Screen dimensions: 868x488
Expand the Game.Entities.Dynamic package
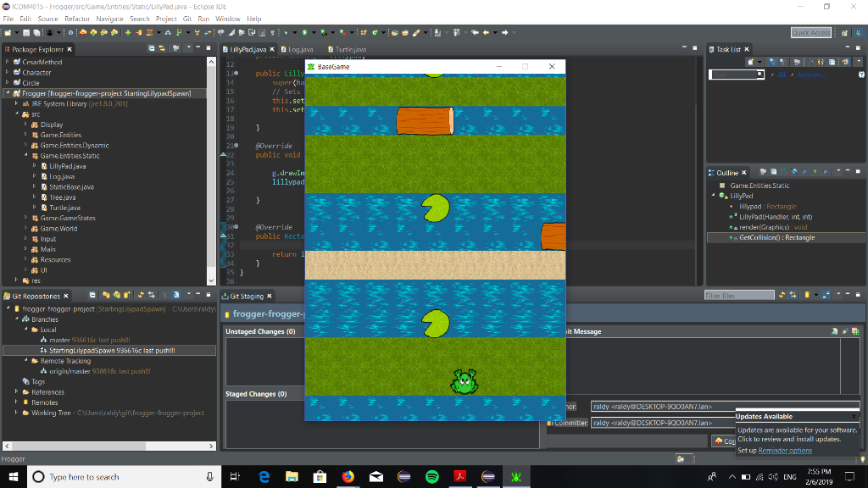pos(25,145)
